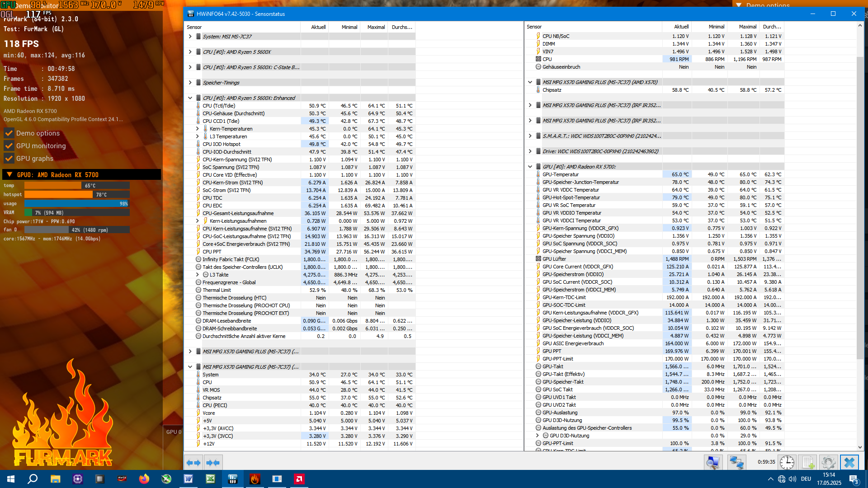Uncheck the GPU graphs checkbox
This screenshot has height=488, width=868.
pos(9,159)
